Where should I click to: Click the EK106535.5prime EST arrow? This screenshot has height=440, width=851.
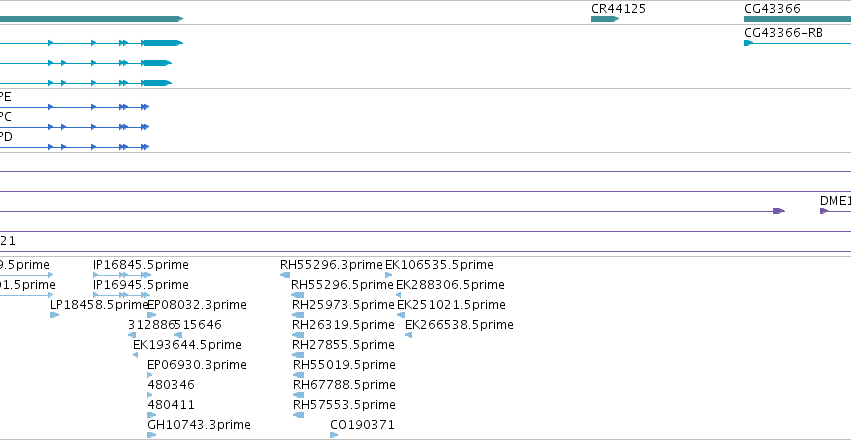pyautogui.click(x=389, y=275)
